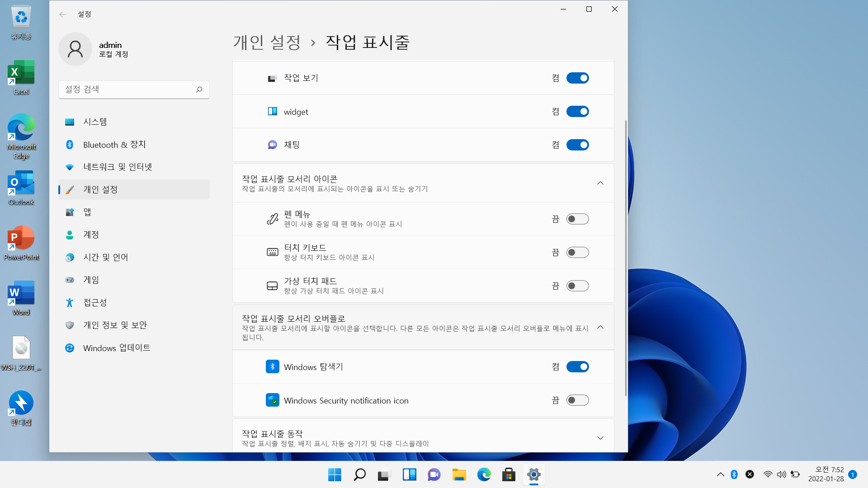868x488 pixels.
Task: Click the 개인 설정 breadcrumb link
Action: coord(267,42)
